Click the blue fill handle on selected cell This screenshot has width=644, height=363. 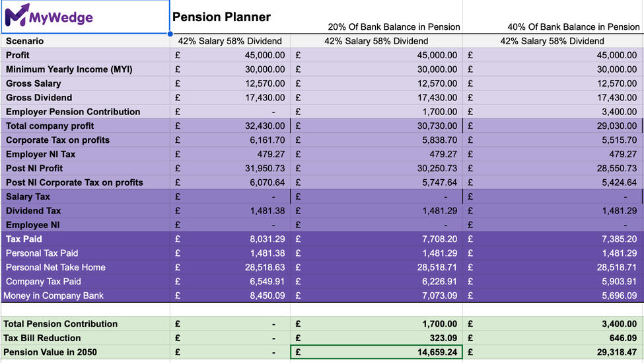point(170,34)
